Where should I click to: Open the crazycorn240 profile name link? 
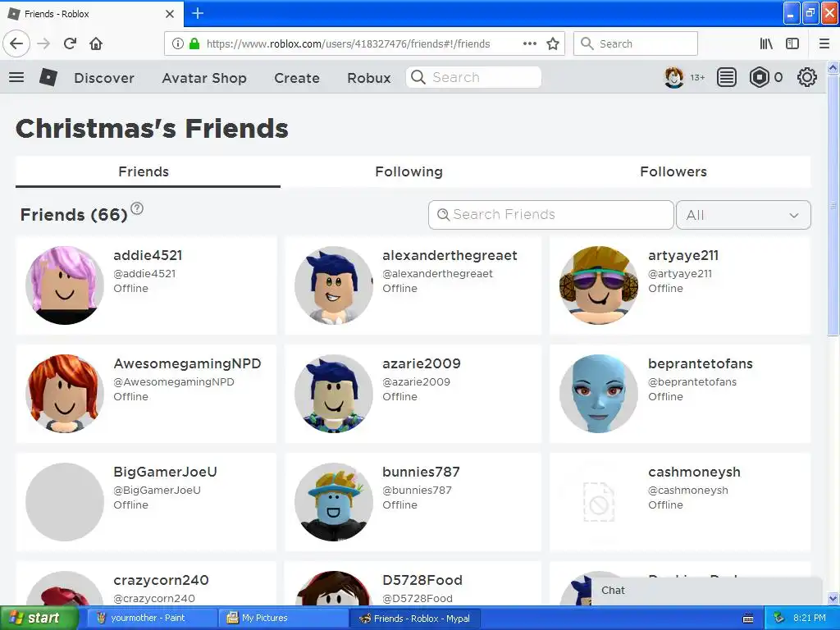(x=161, y=580)
